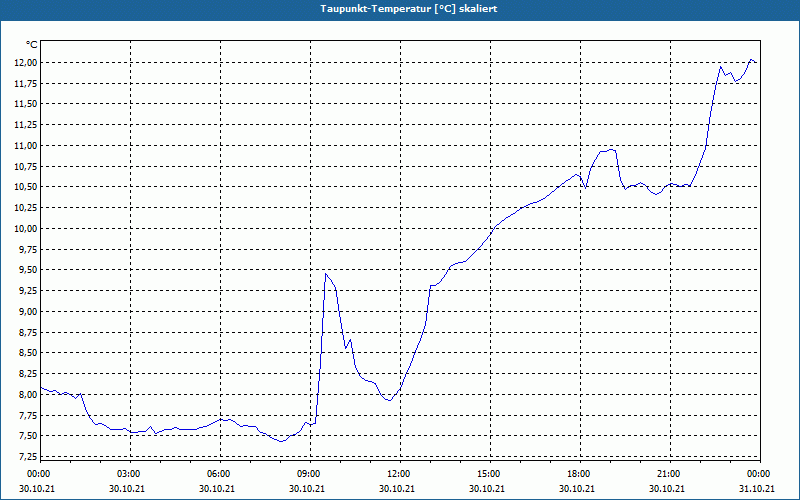Click the "00:00" label above the 31.10.21 date

tap(760, 474)
